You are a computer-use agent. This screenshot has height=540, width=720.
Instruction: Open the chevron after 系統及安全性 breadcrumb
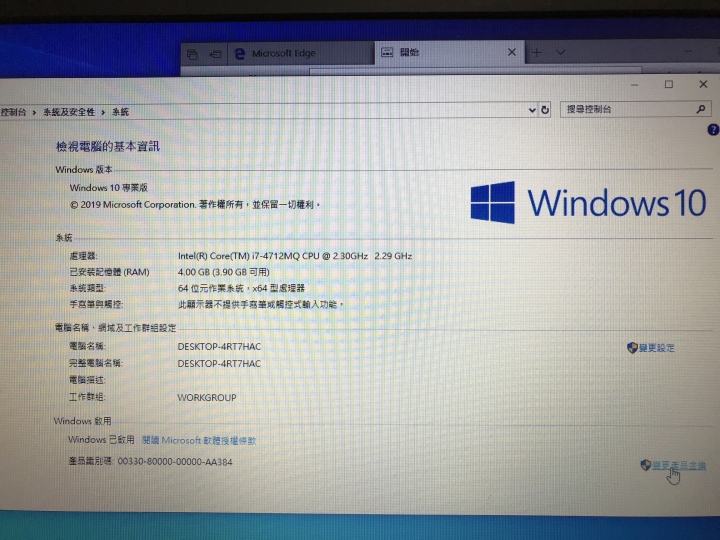[x=103, y=112]
